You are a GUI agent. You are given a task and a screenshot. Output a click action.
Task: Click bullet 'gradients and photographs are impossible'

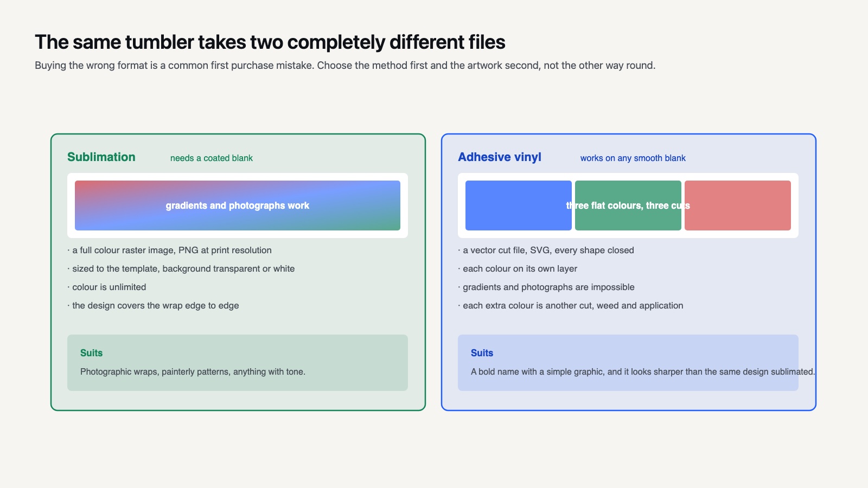click(x=546, y=287)
